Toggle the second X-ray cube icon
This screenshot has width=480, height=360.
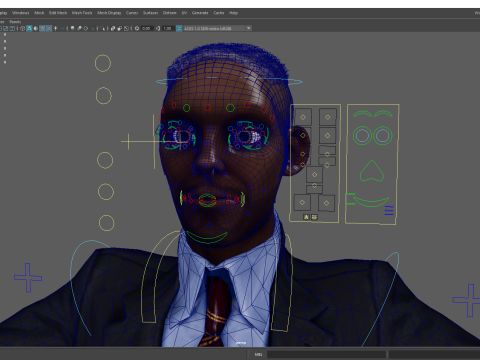(x=119, y=28)
